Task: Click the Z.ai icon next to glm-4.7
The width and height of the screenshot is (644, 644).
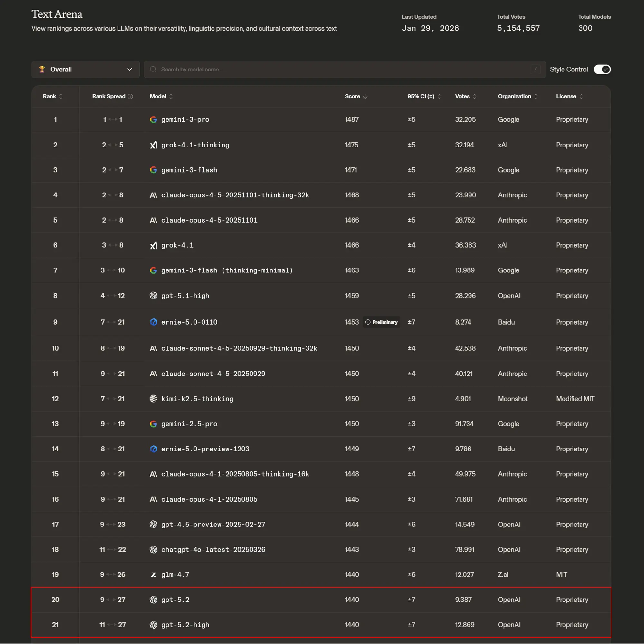Action: pyautogui.click(x=153, y=574)
